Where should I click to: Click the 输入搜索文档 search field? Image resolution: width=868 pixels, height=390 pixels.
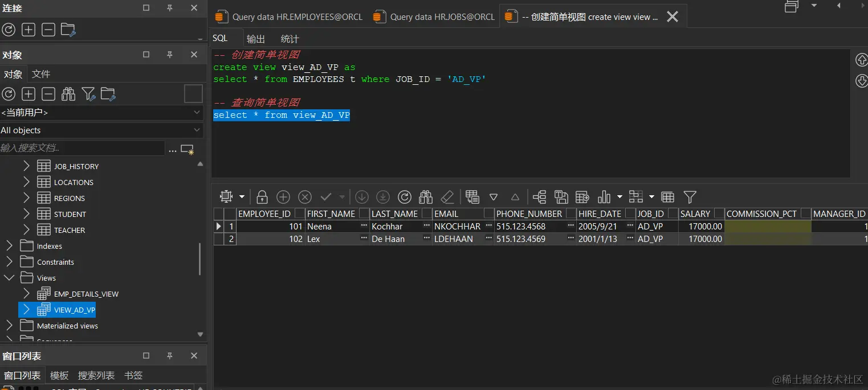coord(82,148)
